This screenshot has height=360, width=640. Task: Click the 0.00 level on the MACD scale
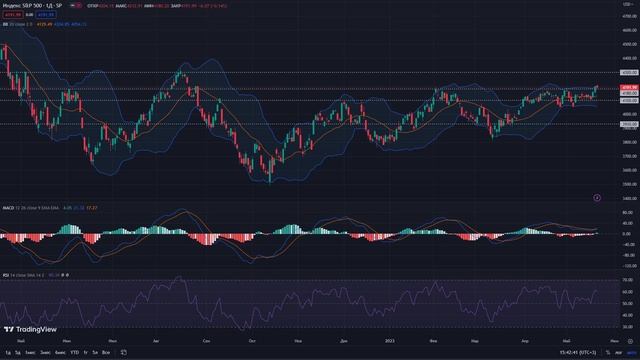[627, 234]
